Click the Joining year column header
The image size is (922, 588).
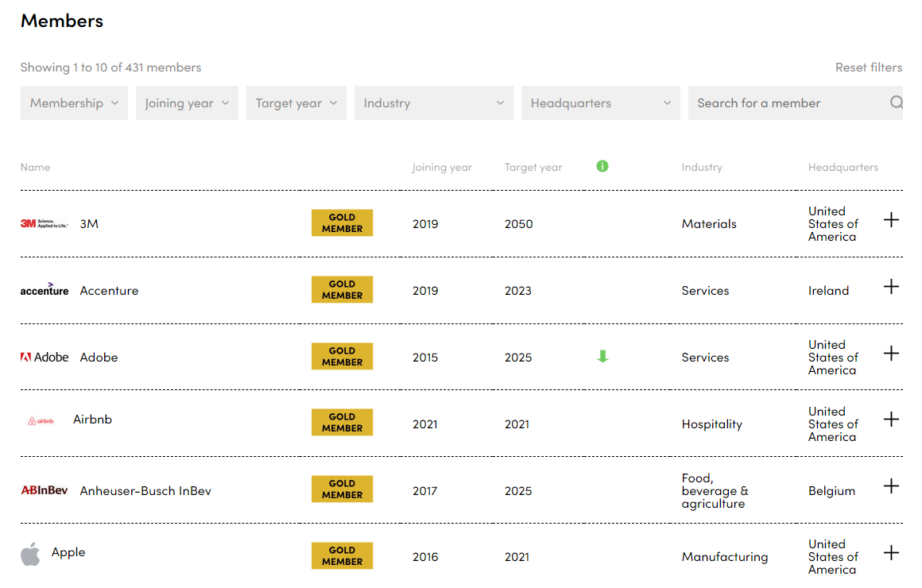[442, 167]
